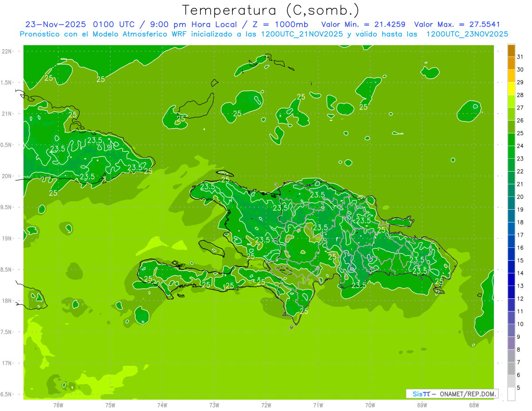Click the "Valor Min. = 21.4259" value
The width and height of the screenshot is (532, 411).
(x=364, y=24)
